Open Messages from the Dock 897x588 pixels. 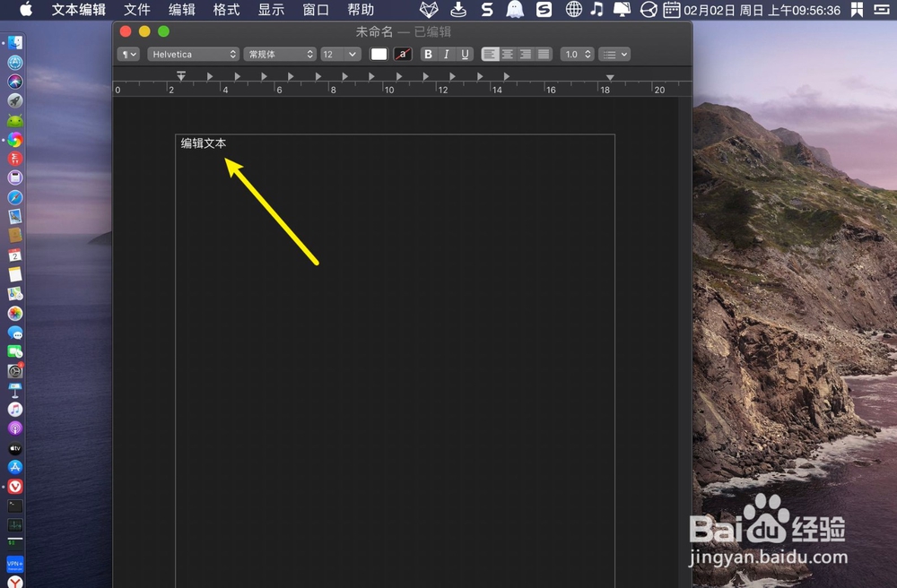tap(15, 333)
